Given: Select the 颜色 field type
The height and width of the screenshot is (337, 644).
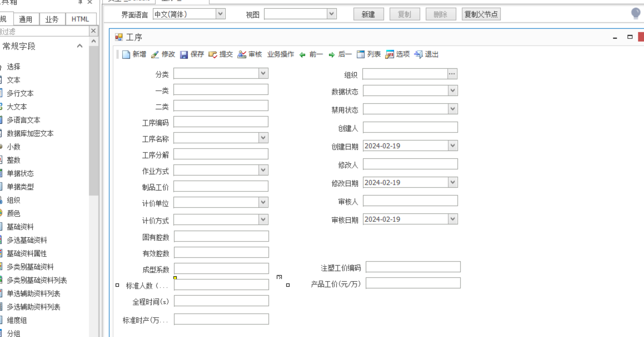Looking at the screenshot, I should (13, 214).
